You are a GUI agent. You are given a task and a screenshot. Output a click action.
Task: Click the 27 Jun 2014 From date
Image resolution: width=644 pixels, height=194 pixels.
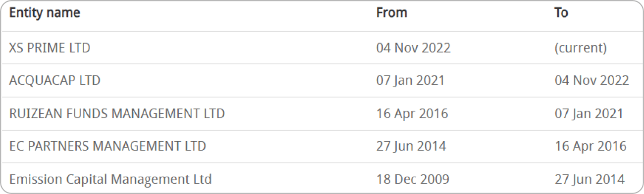coord(411,146)
